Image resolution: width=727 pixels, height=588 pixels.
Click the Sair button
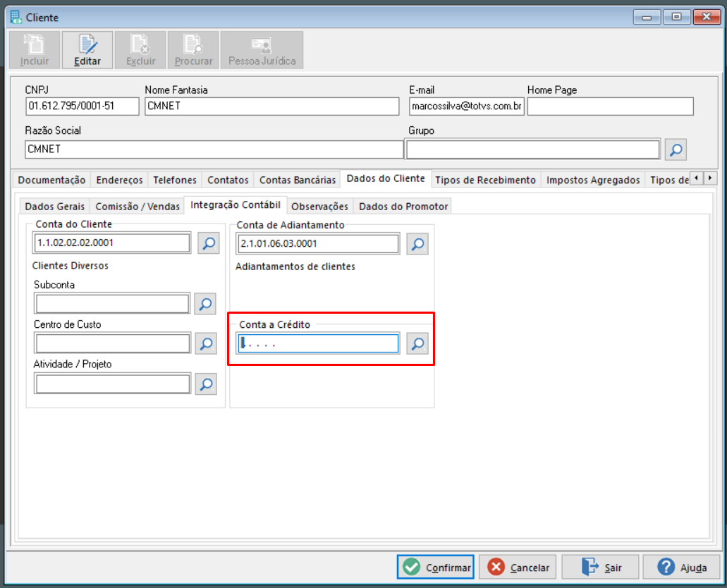pos(600,567)
